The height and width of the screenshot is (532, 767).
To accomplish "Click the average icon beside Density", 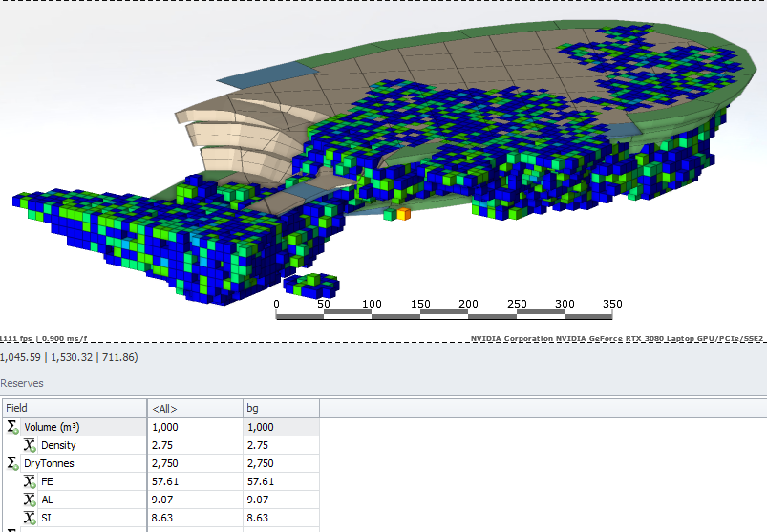I will click(x=30, y=445).
